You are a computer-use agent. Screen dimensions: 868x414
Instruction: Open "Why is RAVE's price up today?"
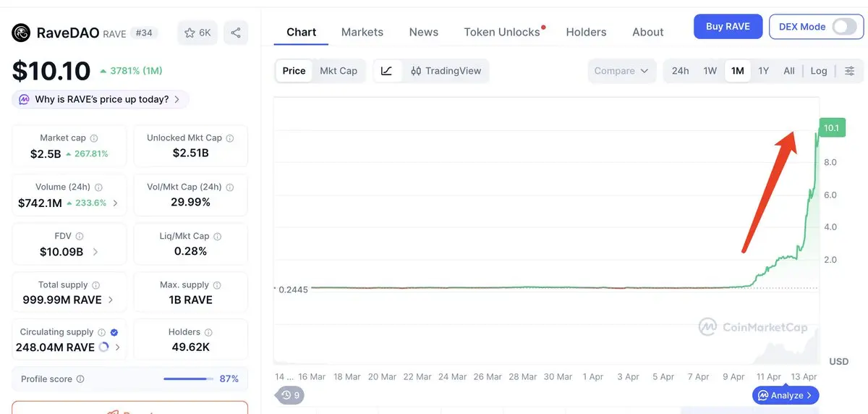pyautogui.click(x=101, y=99)
